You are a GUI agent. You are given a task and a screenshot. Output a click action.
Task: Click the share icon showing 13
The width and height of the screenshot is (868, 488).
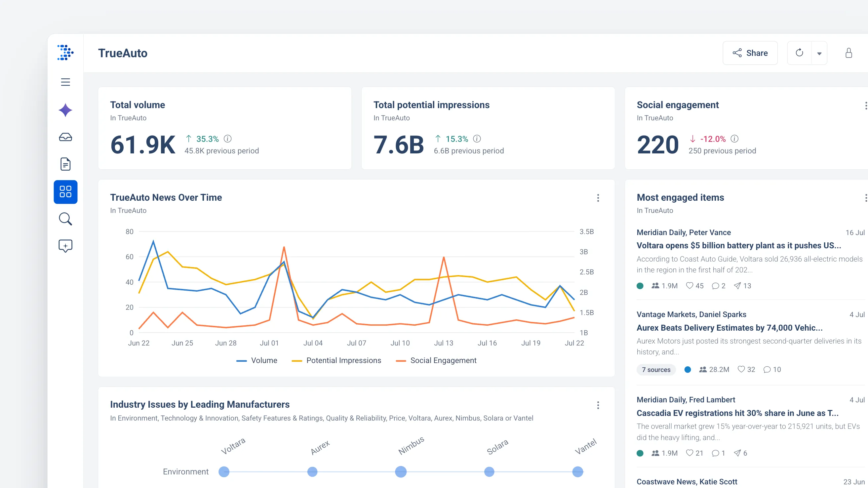[x=737, y=286]
